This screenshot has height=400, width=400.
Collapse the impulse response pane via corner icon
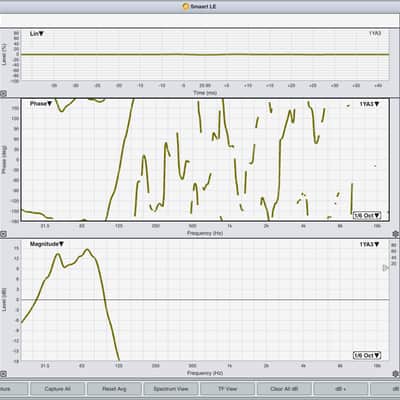tap(3, 94)
